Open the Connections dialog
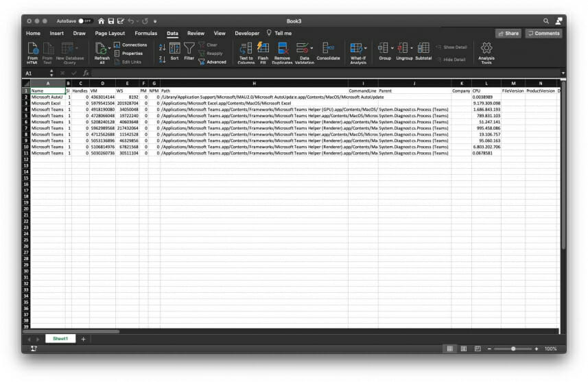 pyautogui.click(x=130, y=45)
